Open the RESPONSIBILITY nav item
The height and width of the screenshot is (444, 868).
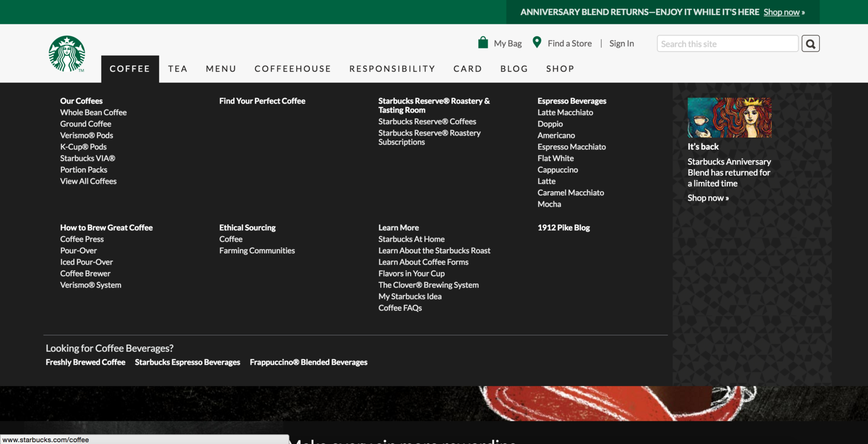[392, 69]
